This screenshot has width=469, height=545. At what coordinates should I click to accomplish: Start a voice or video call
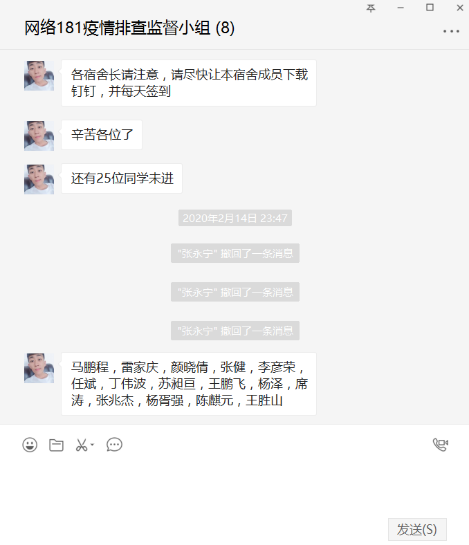(440, 445)
